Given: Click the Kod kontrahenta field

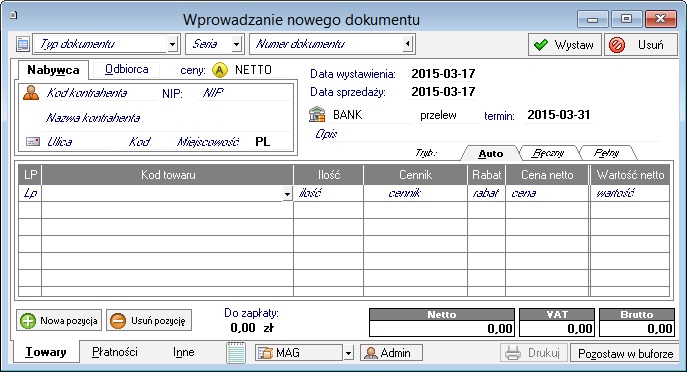Looking at the screenshot, I should (x=100, y=93).
